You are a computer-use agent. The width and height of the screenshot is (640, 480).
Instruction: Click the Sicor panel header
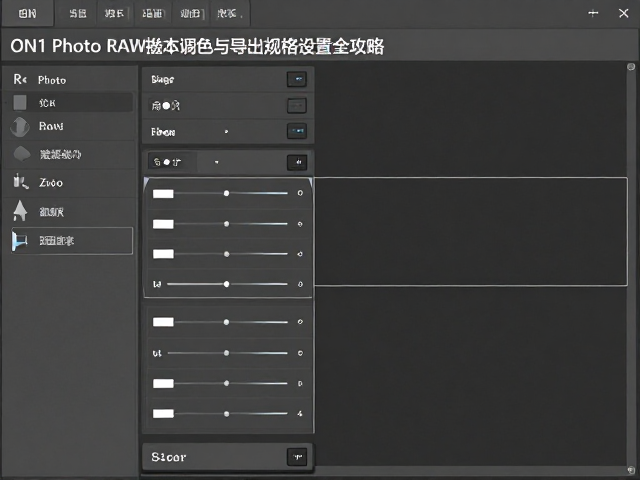228,457
